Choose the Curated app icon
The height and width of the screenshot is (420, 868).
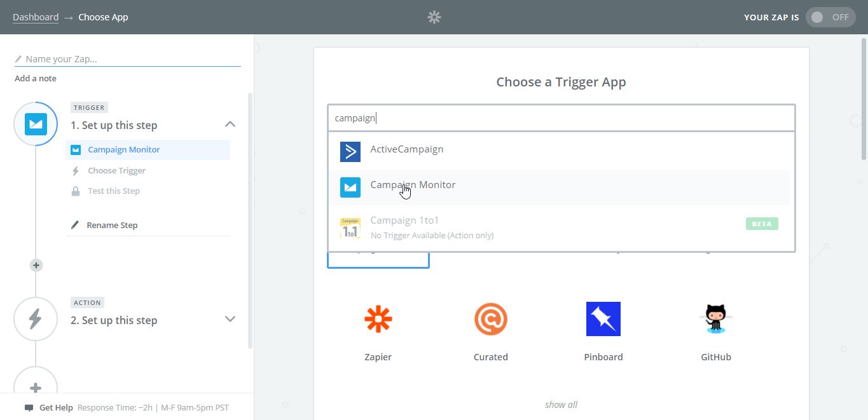point(491,319)
